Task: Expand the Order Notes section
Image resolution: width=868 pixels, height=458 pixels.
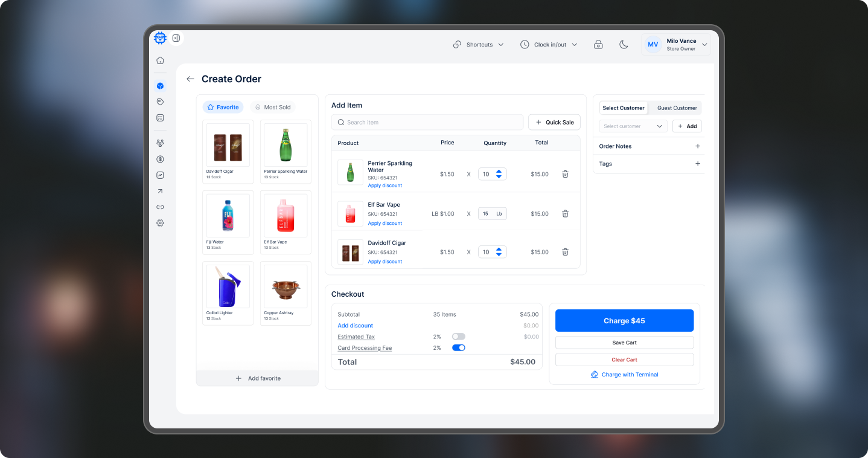Action: (698, 146)
